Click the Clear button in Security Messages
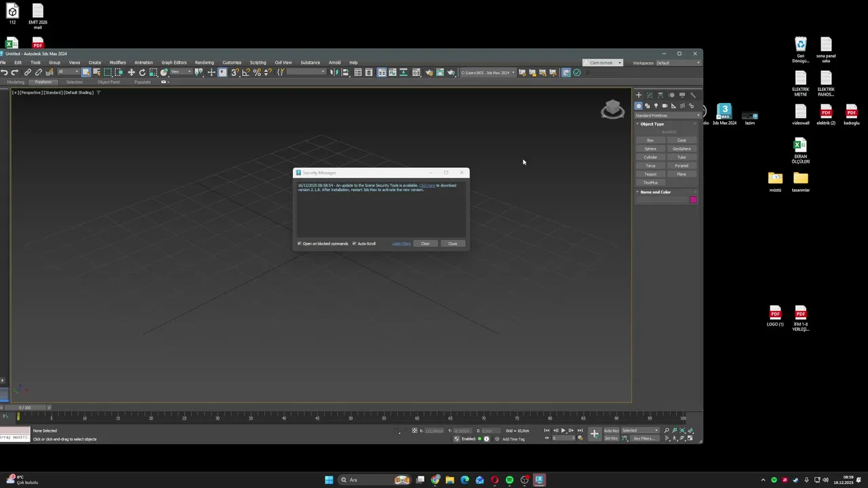 pos(425,243)
